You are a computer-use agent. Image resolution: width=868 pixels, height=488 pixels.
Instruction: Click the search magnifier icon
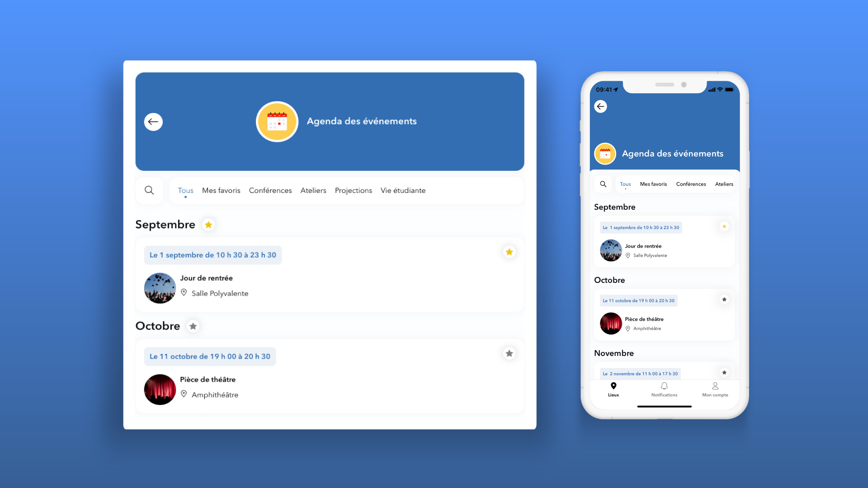pyautogui.click(x=149, y=190)
